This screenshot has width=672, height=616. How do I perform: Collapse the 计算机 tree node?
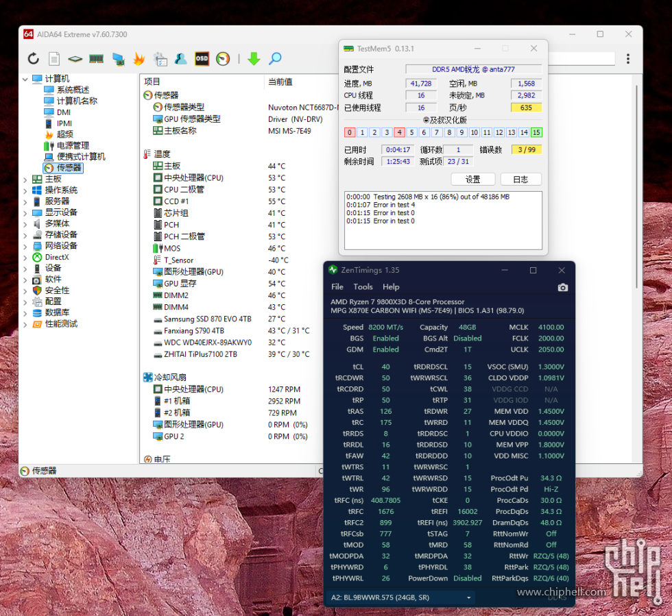pos(25,79)
